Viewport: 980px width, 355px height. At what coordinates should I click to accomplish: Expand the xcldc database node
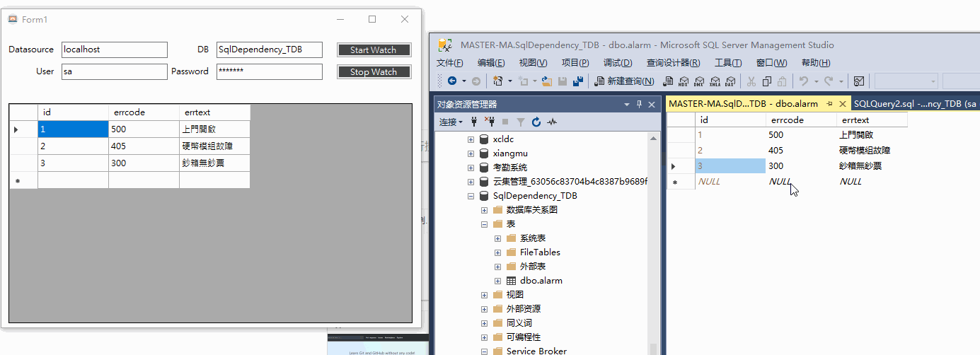pos(471,139)
